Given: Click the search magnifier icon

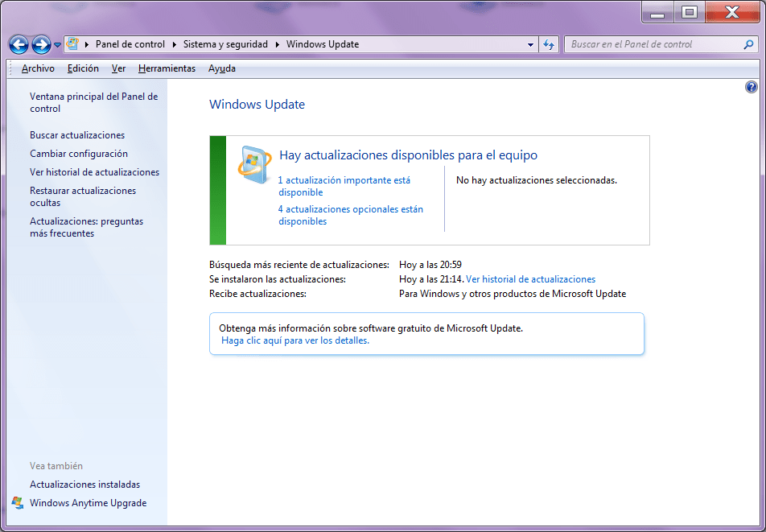Looking at the screenshot, I should coord(748,44).
